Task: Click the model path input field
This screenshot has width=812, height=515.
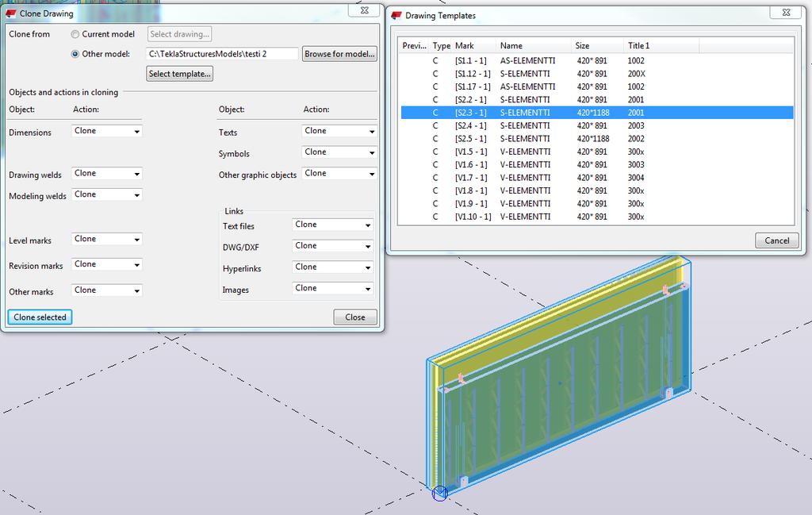Action: point(222,54)
